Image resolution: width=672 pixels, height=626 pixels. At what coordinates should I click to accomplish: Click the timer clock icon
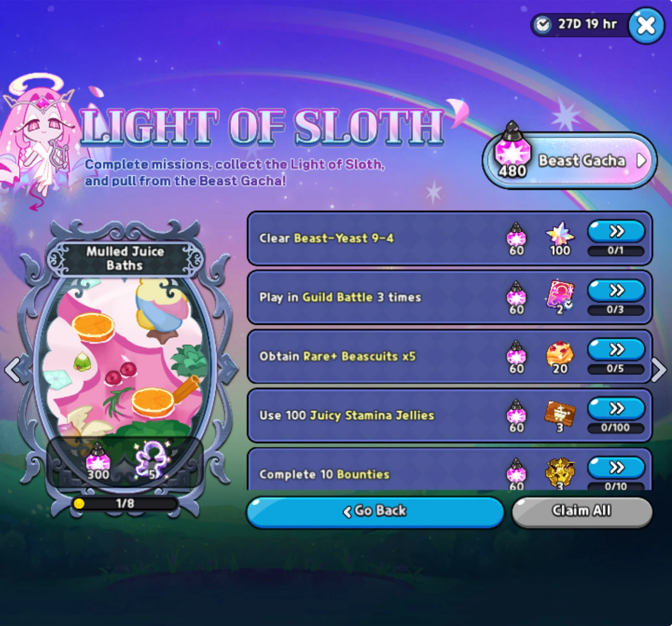click(x=543, y=25)
